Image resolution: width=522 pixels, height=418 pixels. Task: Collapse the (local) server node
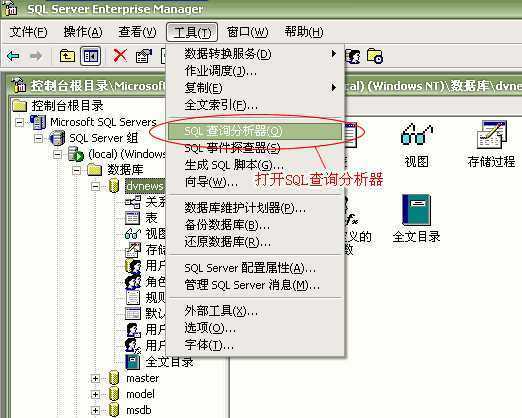click(x=58, y=154)
